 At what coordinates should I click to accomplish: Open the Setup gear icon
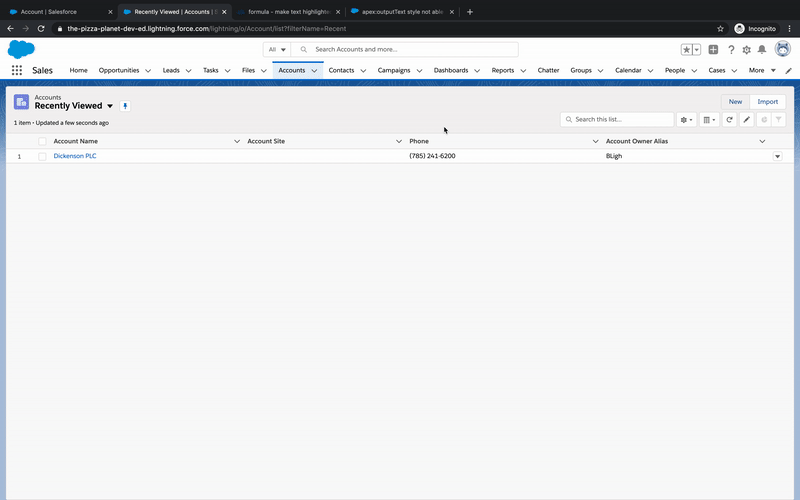click(x=746, y=49)
